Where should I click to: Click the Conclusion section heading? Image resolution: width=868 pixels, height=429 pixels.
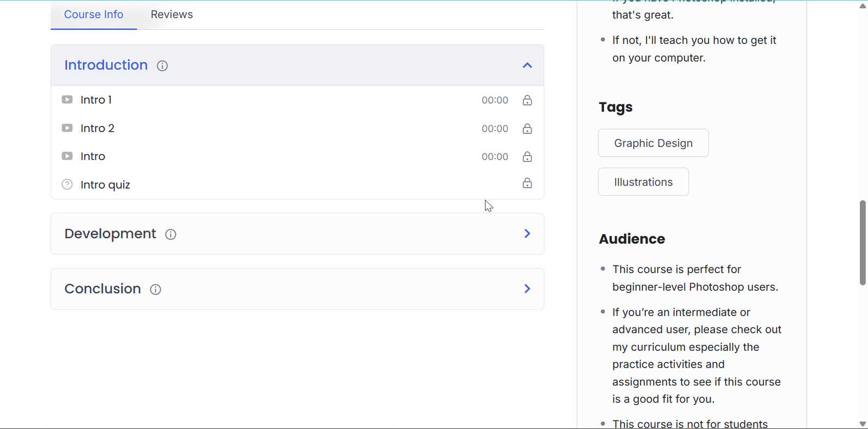pos(103,289)
